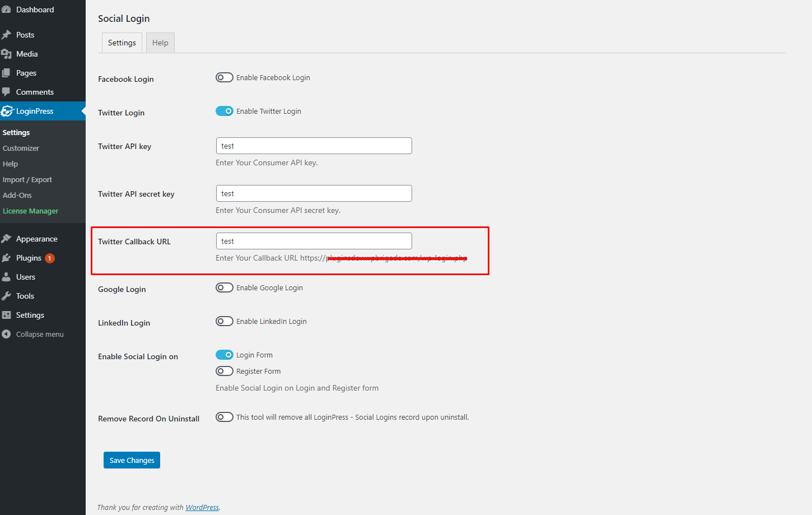
Task: Click the Media library icon
Action: pos(6,54)
